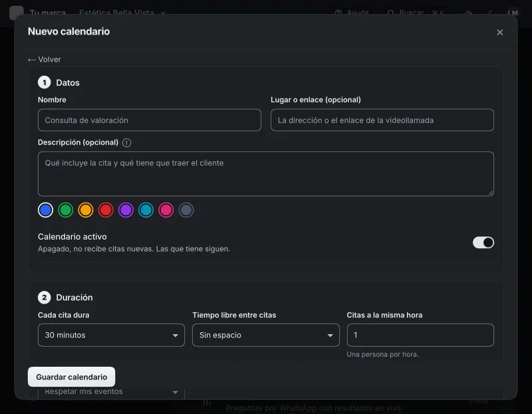
Task: Choose the purple color swatch
Action: 126,210
